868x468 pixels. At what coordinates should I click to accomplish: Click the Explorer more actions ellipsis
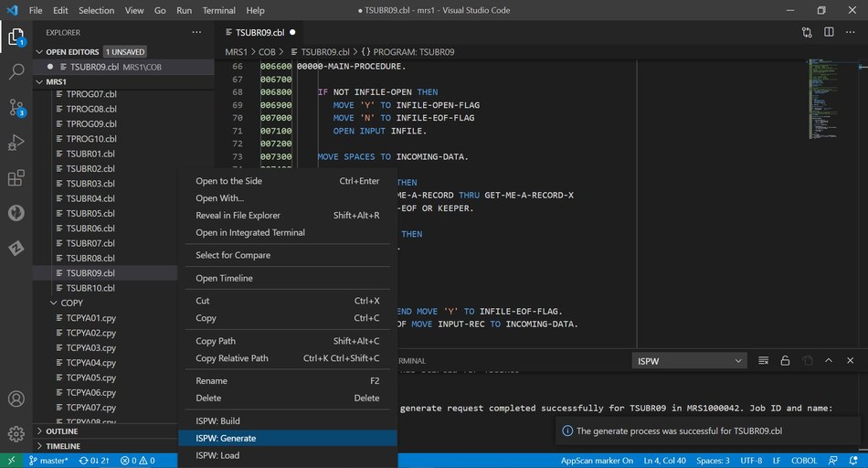196,32
